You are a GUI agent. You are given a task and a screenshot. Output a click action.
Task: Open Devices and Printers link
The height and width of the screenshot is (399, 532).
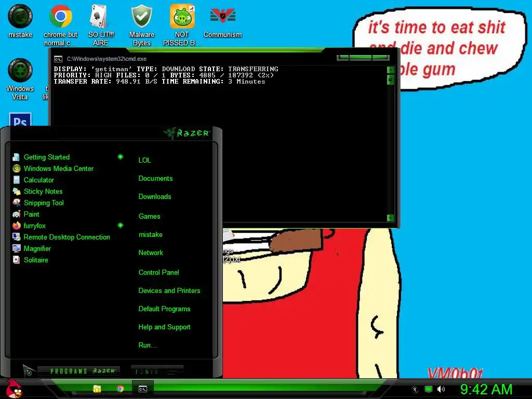coord(169,291)
